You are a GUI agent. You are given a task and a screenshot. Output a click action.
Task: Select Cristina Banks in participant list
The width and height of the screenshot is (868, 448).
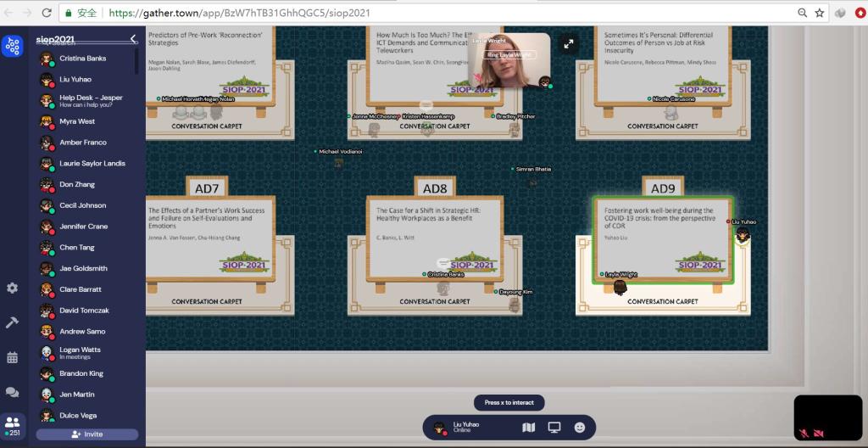point(82,59)
